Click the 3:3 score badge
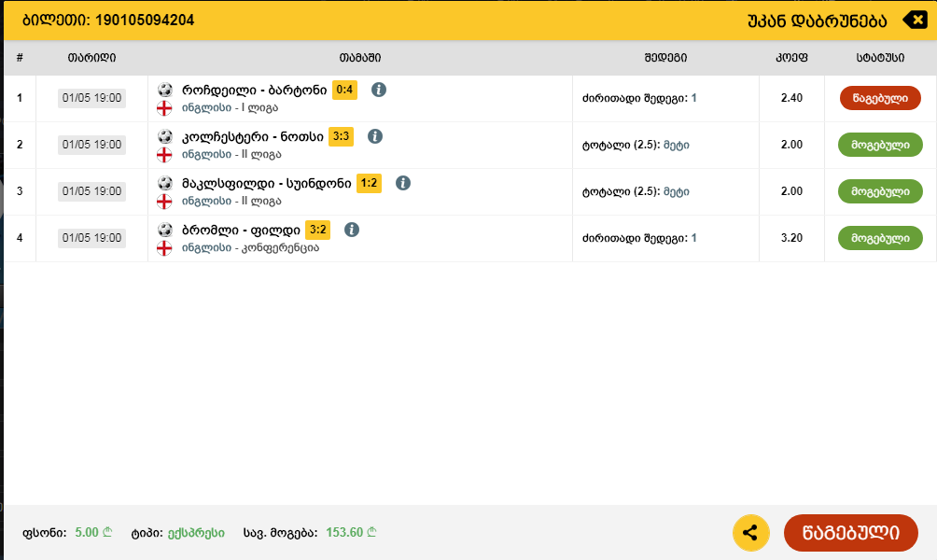The width and height of the screenshot is (937, 560). (341, 136)
